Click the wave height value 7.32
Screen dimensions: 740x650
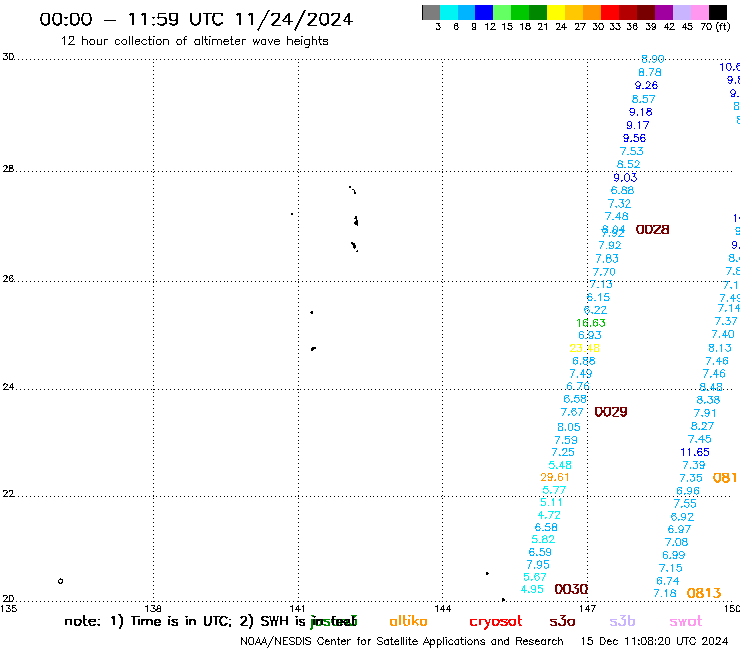[x=619, y=204]
